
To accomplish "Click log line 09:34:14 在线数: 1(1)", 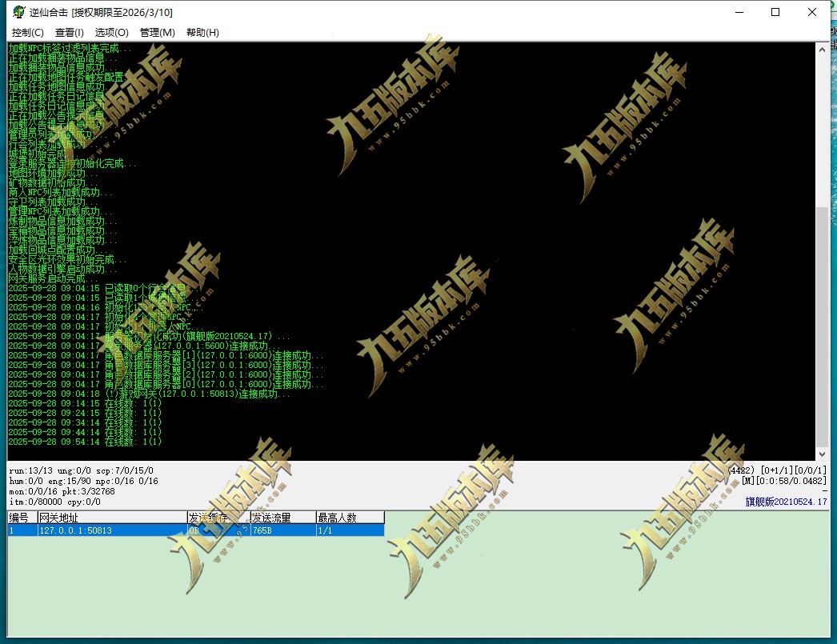I will [84, 422].
